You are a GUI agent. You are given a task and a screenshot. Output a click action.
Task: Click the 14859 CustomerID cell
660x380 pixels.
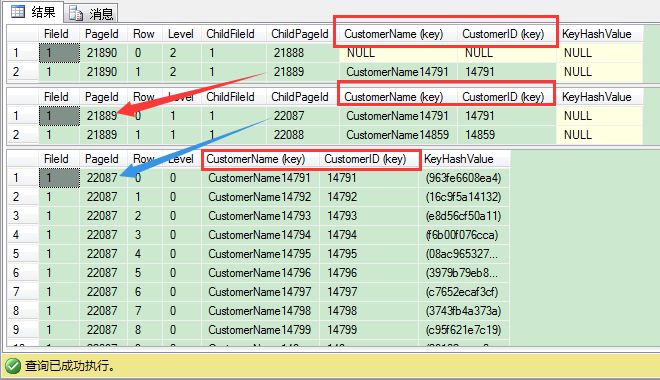[x=507, y=135]
